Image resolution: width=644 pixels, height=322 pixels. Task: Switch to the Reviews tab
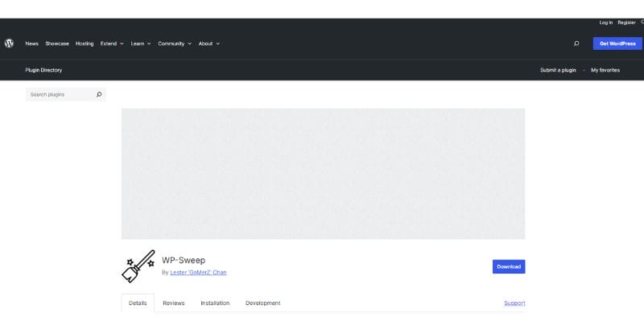[173, 303]
